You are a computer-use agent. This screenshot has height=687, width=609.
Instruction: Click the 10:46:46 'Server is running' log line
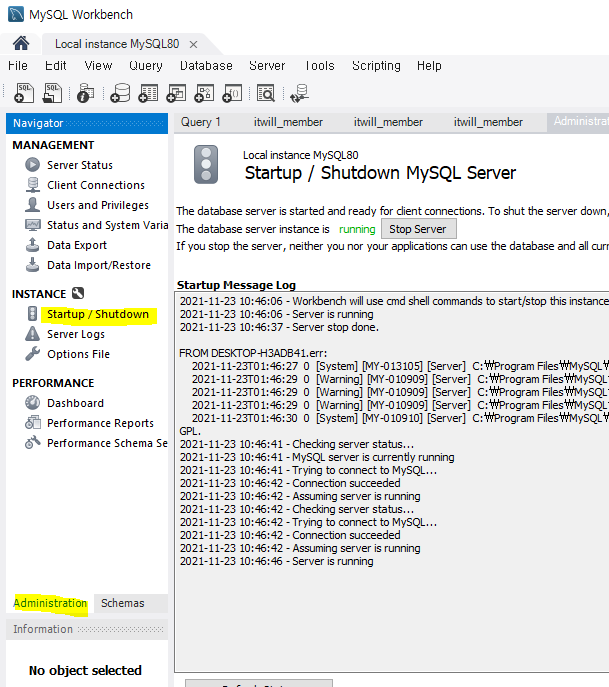pos(276,561)
